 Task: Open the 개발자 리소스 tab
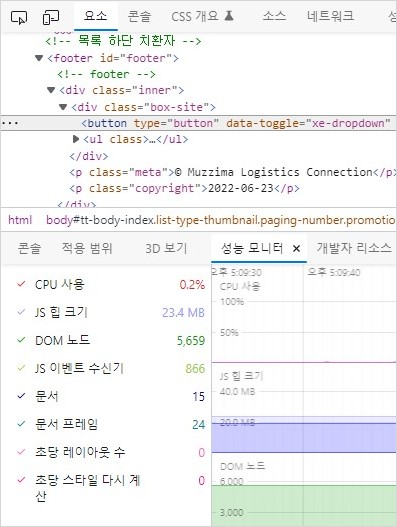tap(354, 248)
